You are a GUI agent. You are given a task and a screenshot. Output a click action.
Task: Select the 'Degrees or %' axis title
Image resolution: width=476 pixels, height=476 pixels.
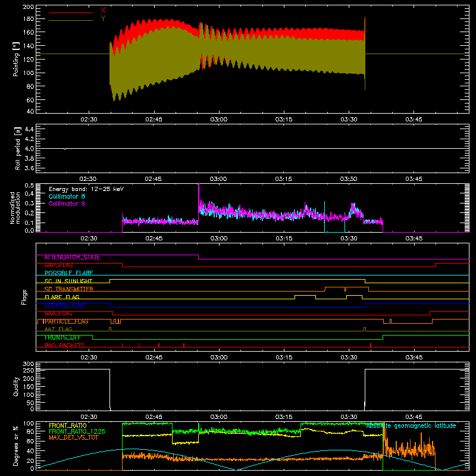(16, 446)
